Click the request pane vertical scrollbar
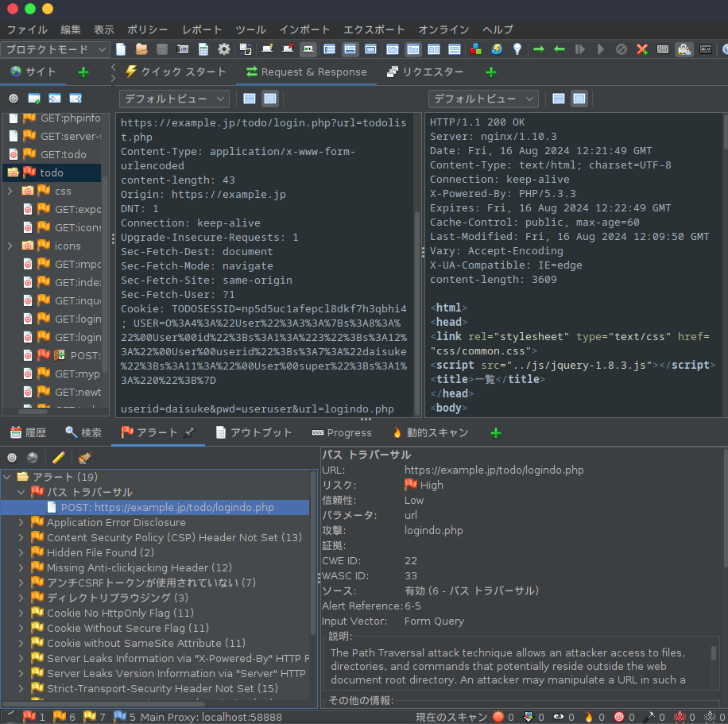Screen dimensions: 728x724 (x=417, y=312)
